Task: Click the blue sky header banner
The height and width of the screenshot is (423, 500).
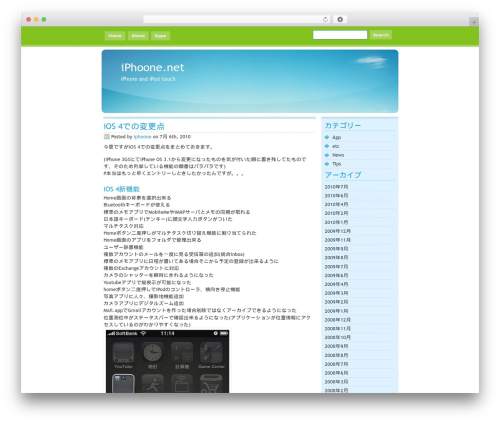Action: [250, 81]
